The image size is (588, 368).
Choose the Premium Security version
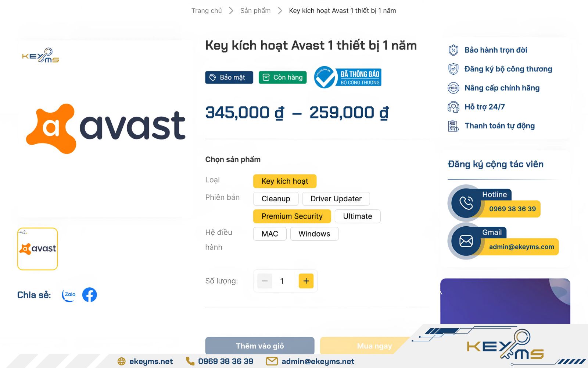click(x=292, y=216)
